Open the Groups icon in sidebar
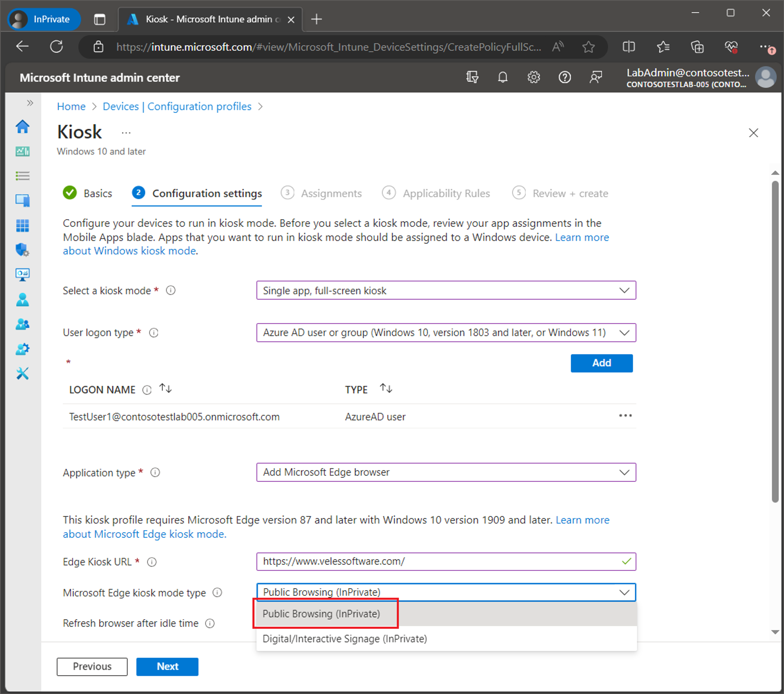This screenshot has width=784, height=694. (23, 324)
